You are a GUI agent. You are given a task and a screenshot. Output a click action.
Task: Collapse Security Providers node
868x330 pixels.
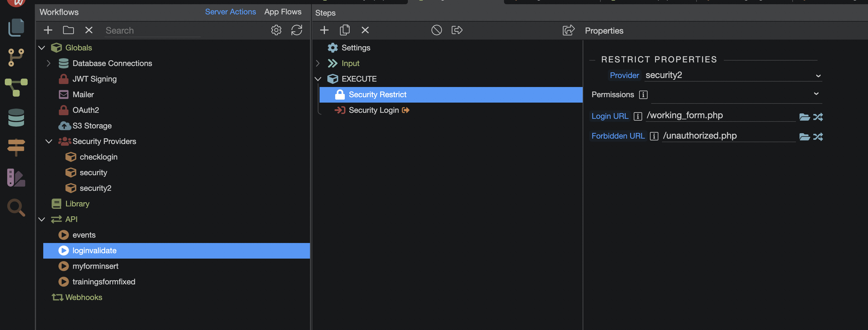(49, 141)
